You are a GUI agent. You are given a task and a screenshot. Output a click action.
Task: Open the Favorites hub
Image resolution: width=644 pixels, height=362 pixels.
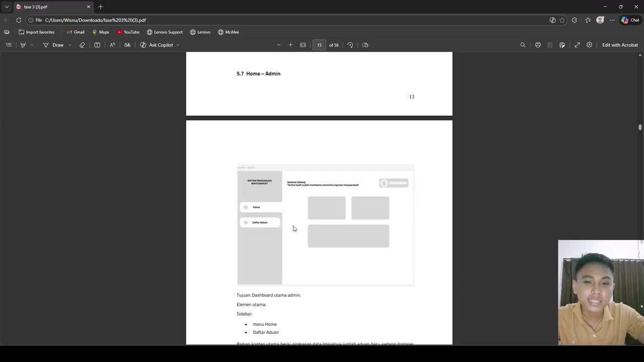point(588,20)
